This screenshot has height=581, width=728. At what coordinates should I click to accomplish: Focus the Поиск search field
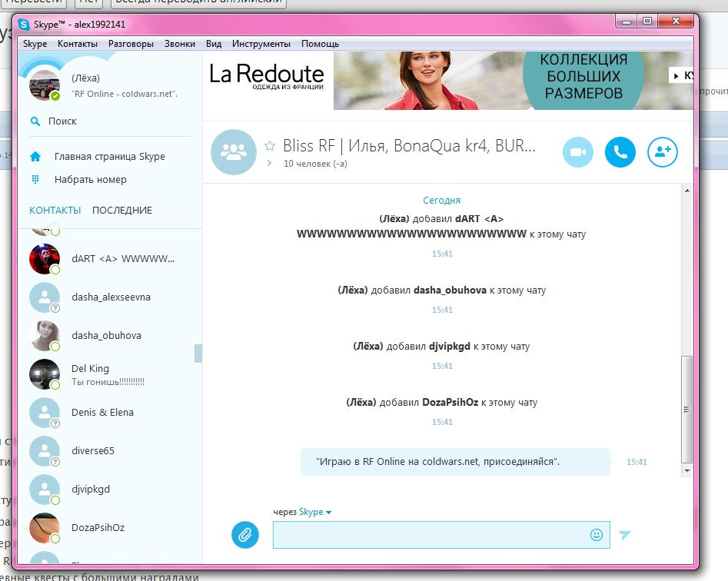coord(110,121)
